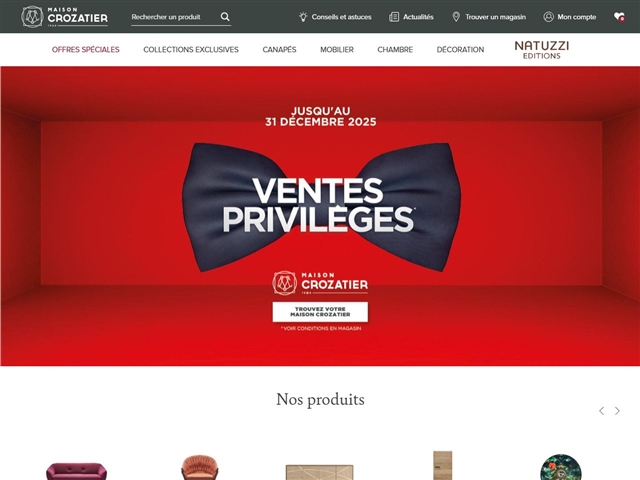Click the Maison Crozatier header logo
640x480 pixels.
point(64,17)
